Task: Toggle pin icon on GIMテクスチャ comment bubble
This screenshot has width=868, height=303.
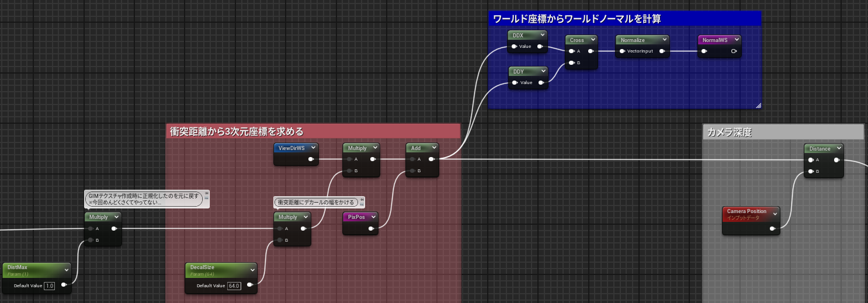Action: [206, 193]
